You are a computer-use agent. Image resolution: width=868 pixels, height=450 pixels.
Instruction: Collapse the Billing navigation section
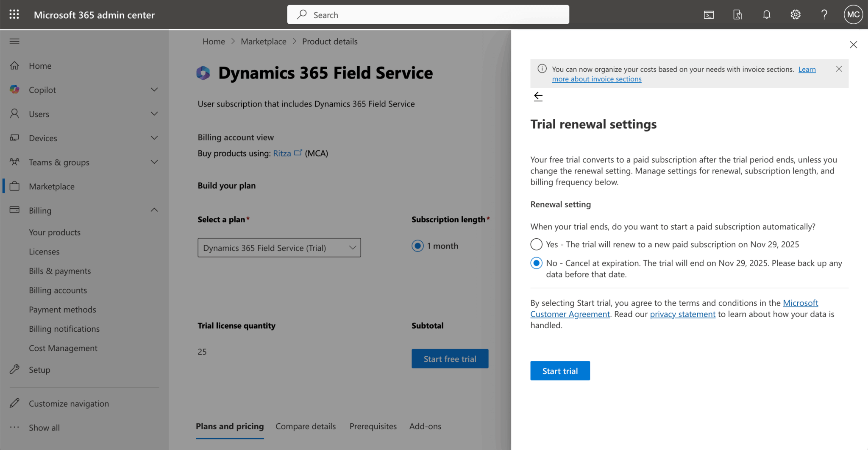pos(154,210)
